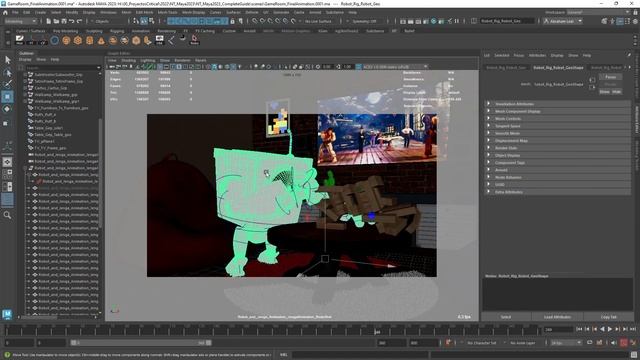Select the Table_Geo_Table_geo outliner item
The height and width of the screenshot is (360, 640).
pyautogui.click(x=53, y=135)
